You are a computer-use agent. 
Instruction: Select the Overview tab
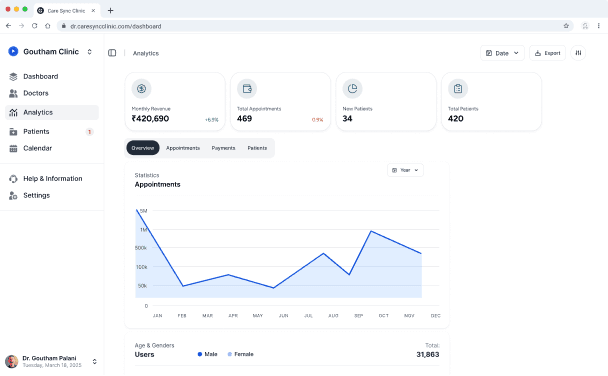point(143,148)
